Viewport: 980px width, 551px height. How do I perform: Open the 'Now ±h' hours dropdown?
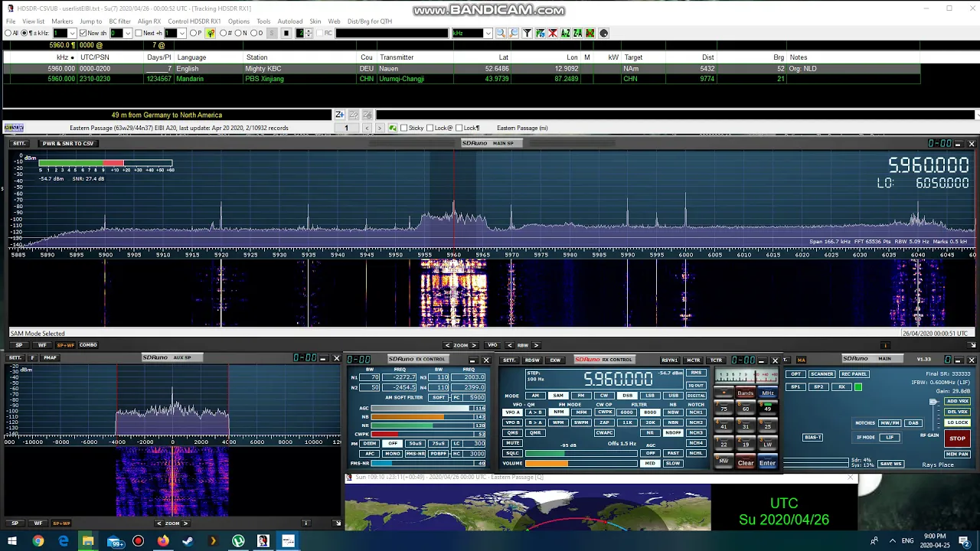click(128, 34)
